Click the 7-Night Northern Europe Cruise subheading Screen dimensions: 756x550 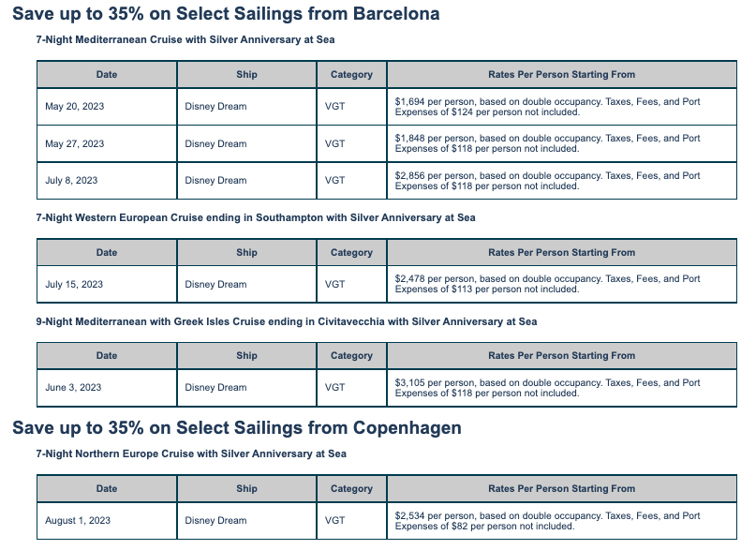pos(191,453)
